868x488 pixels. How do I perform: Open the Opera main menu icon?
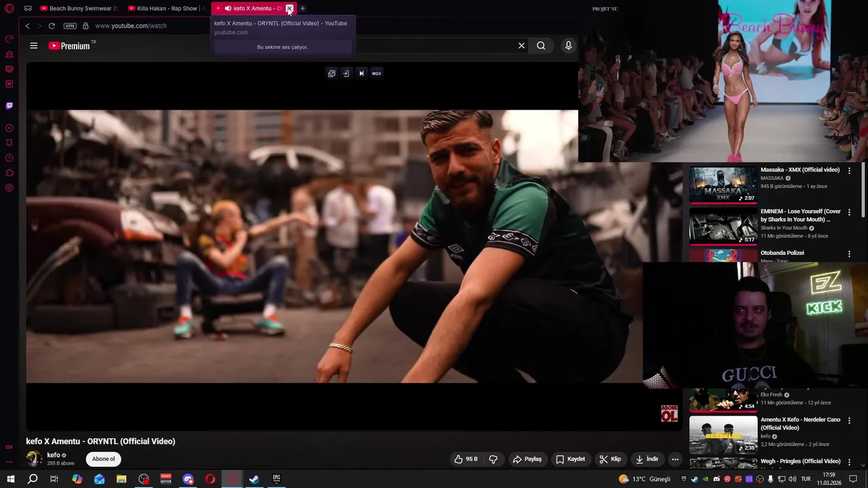tap(9, 8)
